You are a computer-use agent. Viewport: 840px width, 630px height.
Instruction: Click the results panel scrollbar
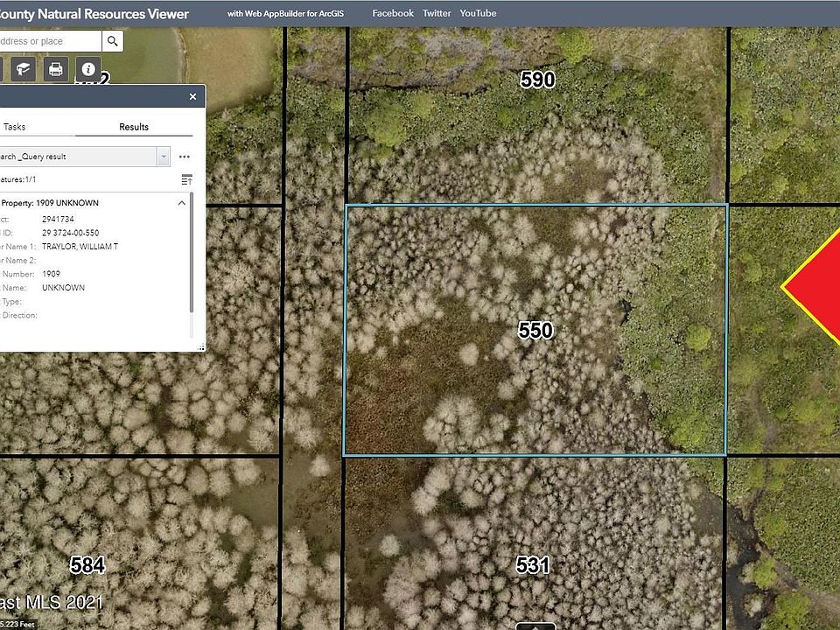pyautogui.click(x=192, y=253)
